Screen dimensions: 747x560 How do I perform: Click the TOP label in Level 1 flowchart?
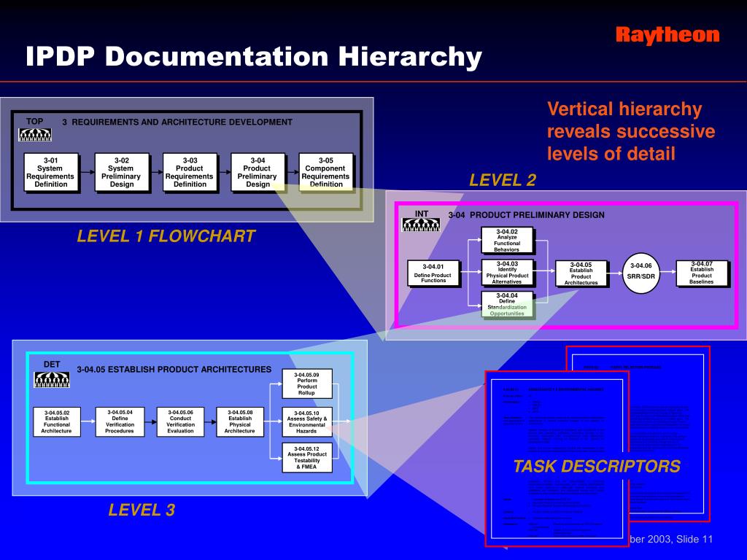point(34,122)
